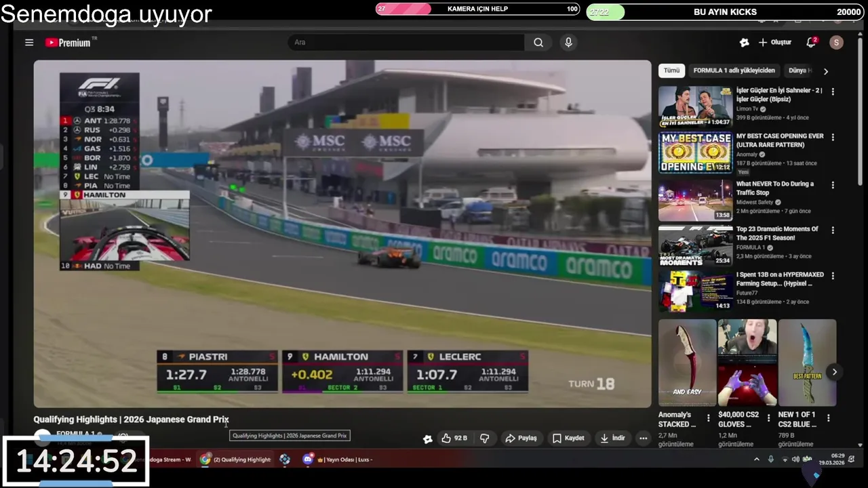Click the 'KAMERA İÇİN HELP' progress bar
The image size is (868, 488).
[477, 9]
